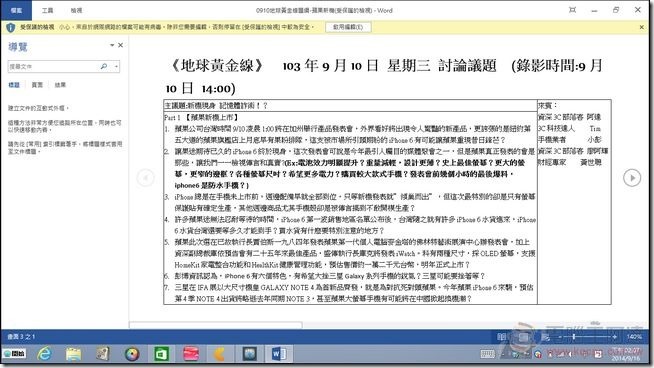Click the search document input field
This screenshot has height=368, width=654.
coord(52,66)
